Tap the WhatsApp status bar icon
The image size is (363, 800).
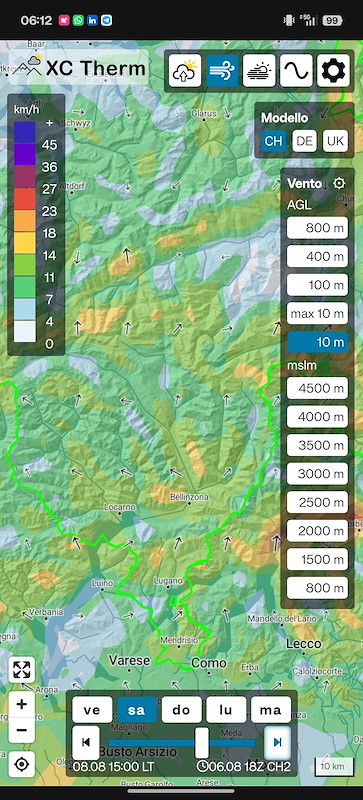[x=78, y=20]
